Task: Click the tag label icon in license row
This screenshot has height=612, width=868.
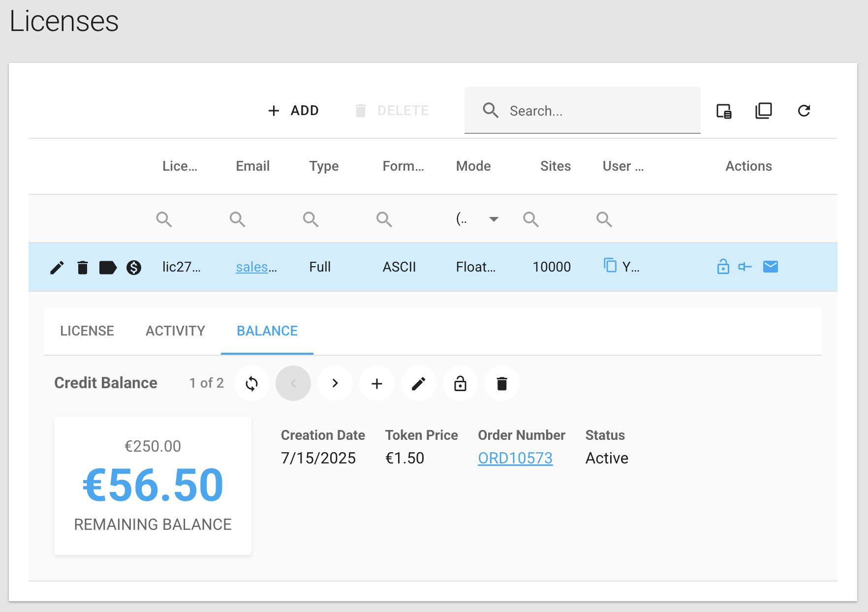Action: pyautogui.click(x=108, y=267)
